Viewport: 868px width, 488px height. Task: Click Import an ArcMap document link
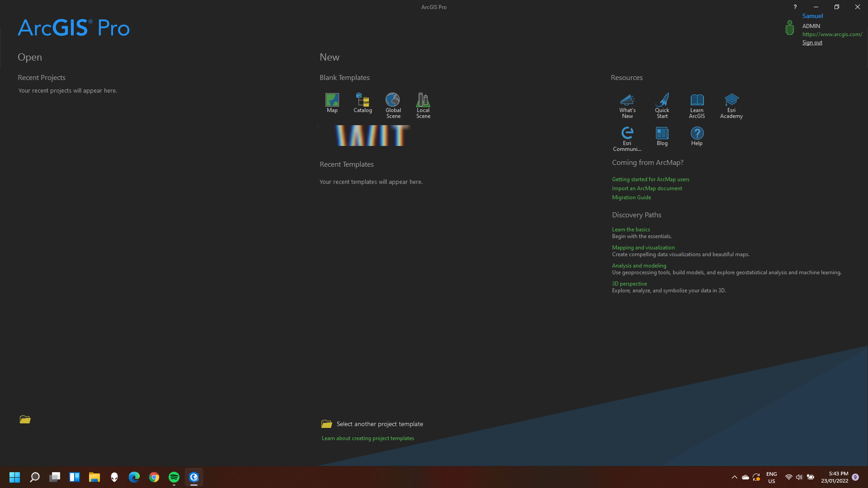click(646, 188)
